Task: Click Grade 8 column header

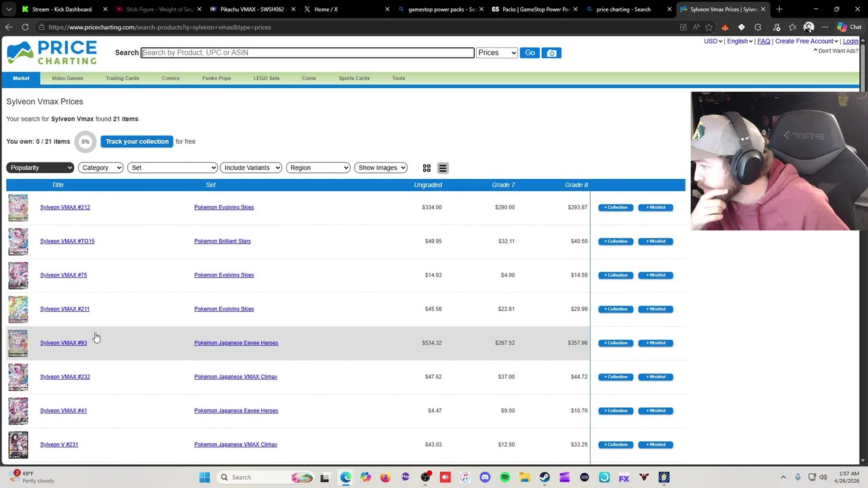Action: pyautogui.click(x=576, y=185)
